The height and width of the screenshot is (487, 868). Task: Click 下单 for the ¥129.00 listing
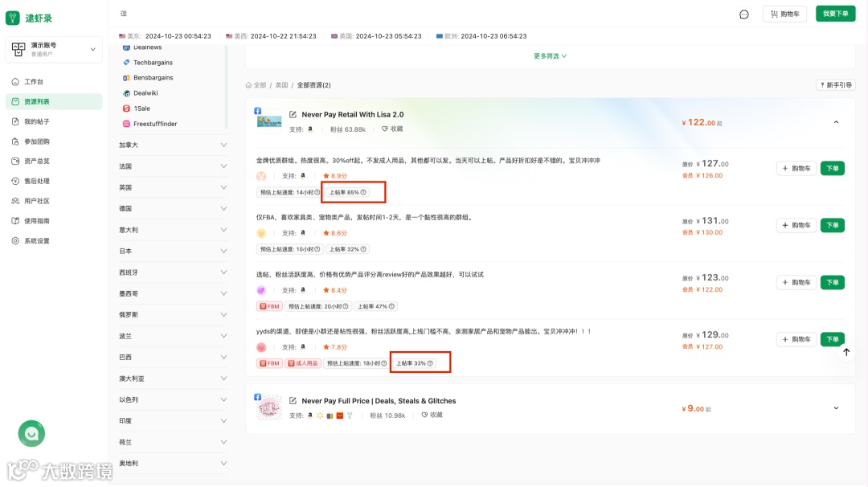point(832,339)
